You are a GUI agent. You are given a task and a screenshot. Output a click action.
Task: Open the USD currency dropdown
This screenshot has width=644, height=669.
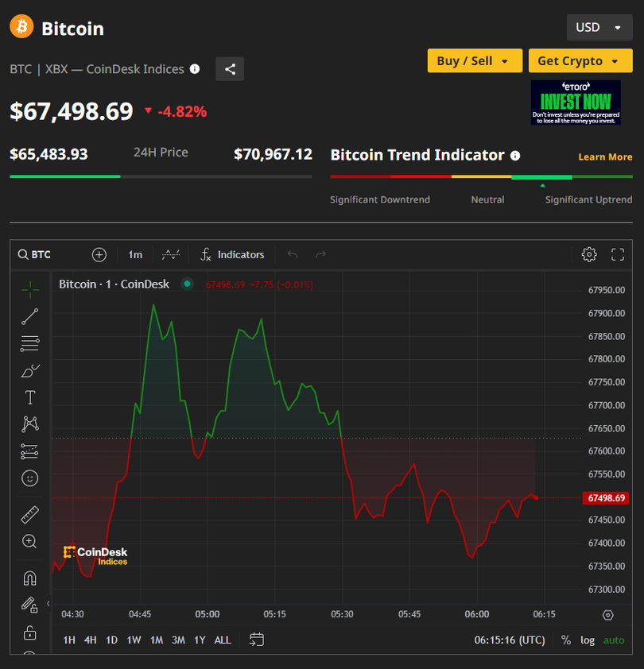coord(599,28)
